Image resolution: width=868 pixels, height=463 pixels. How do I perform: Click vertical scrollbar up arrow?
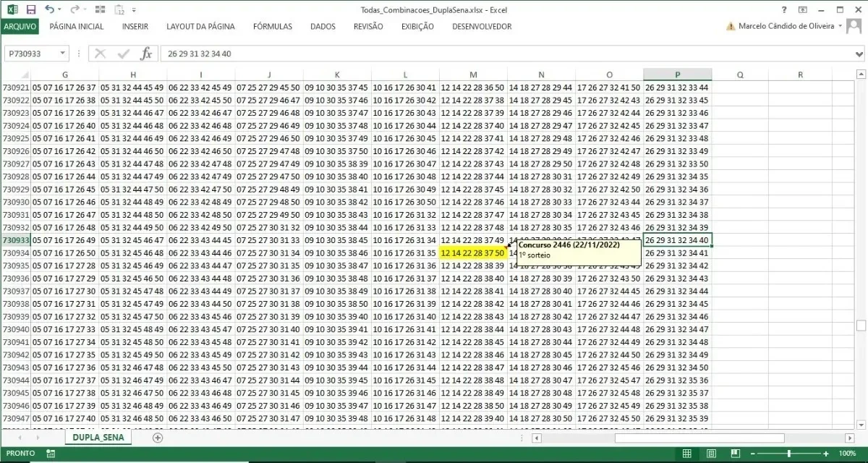click(861, 74)
